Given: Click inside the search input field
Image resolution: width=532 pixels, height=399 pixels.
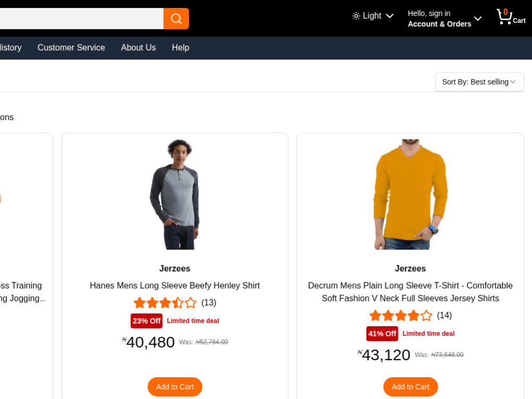Looking at the screenshot, I should pos(81,18).
